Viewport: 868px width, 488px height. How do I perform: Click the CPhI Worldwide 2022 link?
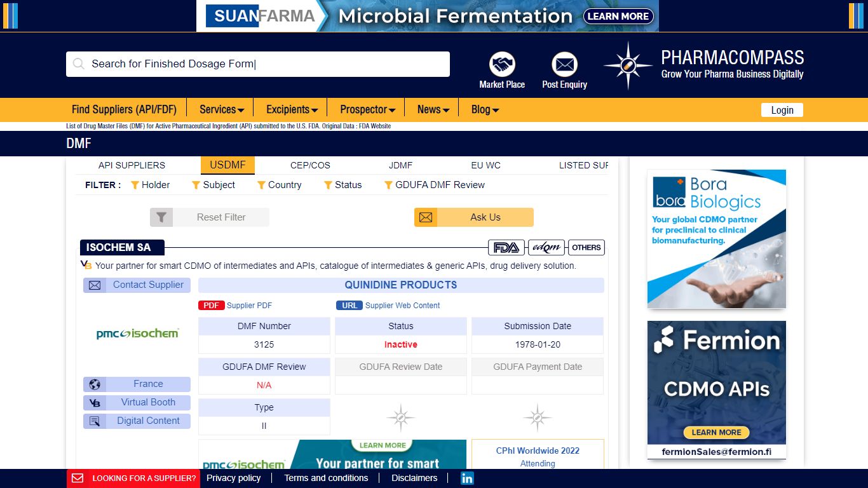(x=538, y=451)
